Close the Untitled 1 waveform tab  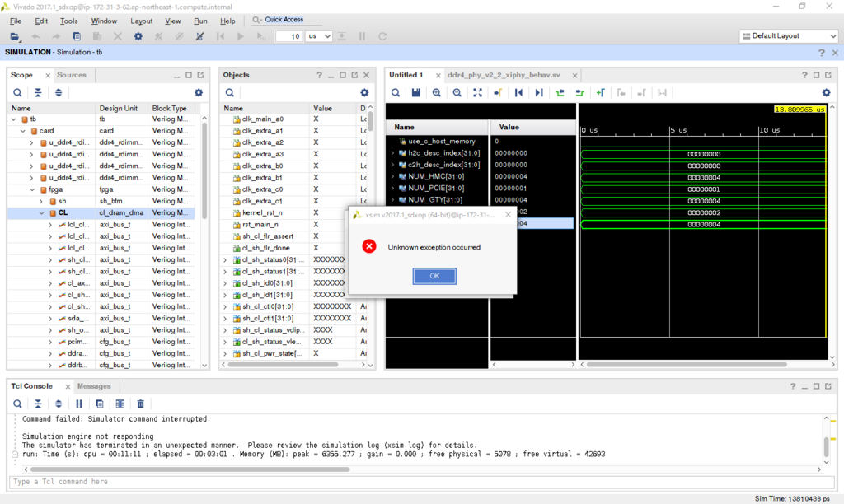point(438,75)
